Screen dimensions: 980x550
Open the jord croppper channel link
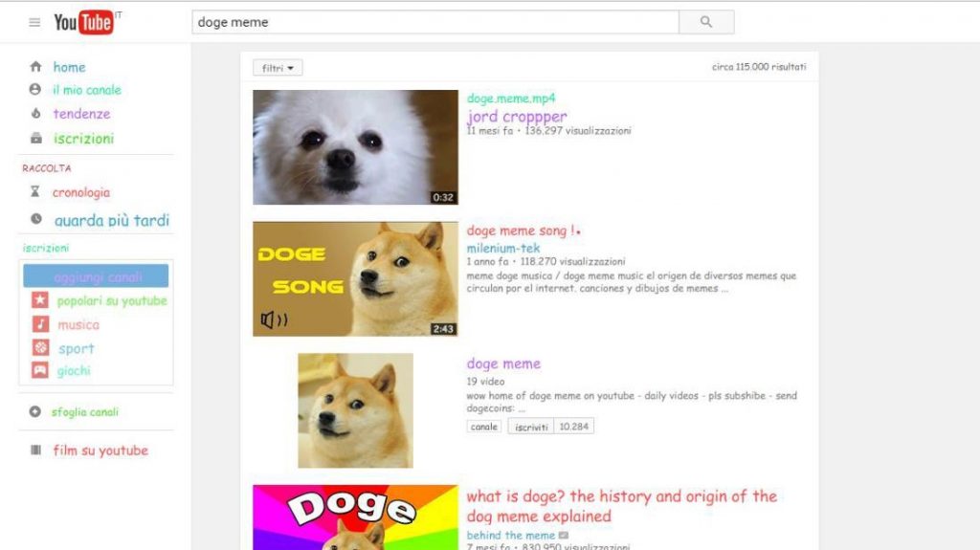tap(517, 117)
